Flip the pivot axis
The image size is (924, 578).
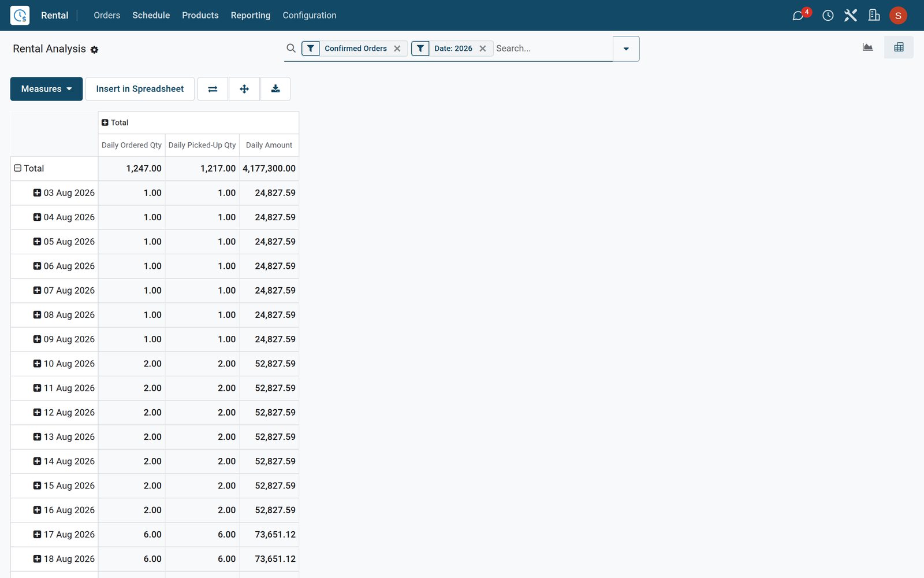(x=213, y=89)
